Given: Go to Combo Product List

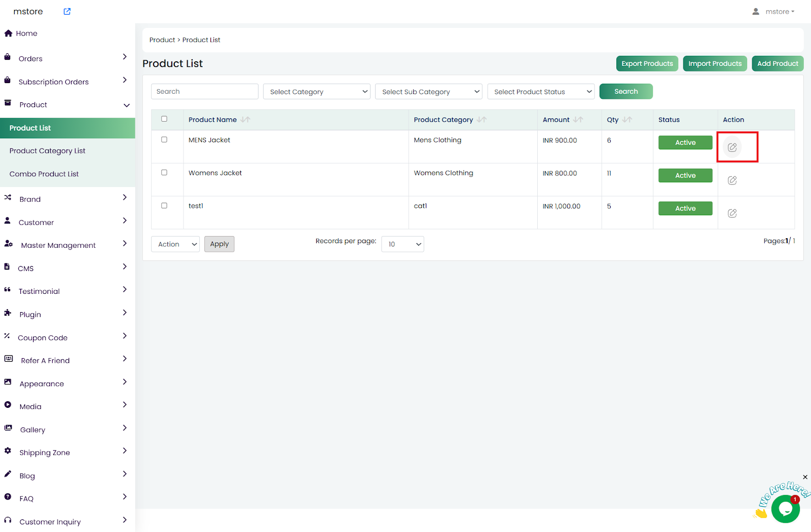Looking at the screenshot, I should click(x=44, y=174).
